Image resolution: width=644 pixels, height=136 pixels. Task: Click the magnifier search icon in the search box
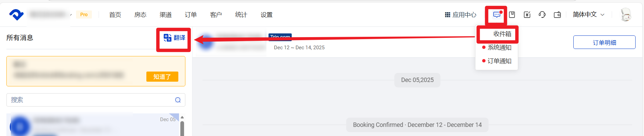pyautogui.click(x=178, y=100)
